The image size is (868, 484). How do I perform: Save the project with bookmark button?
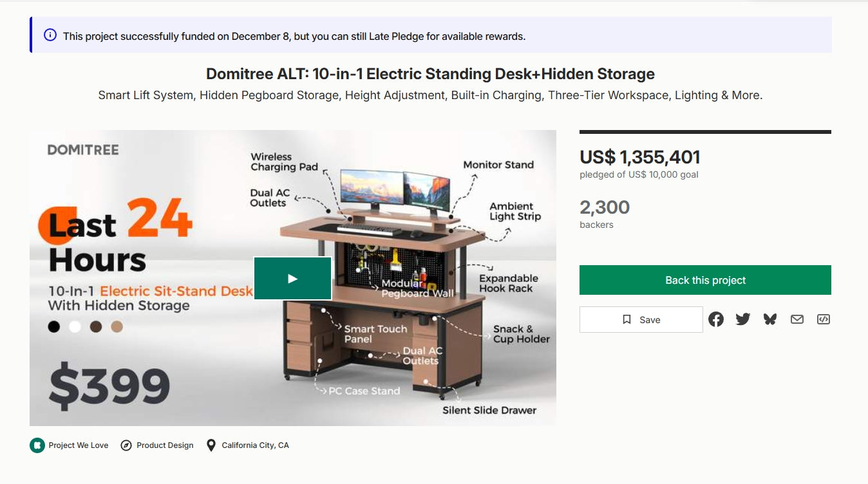point(641,319)
